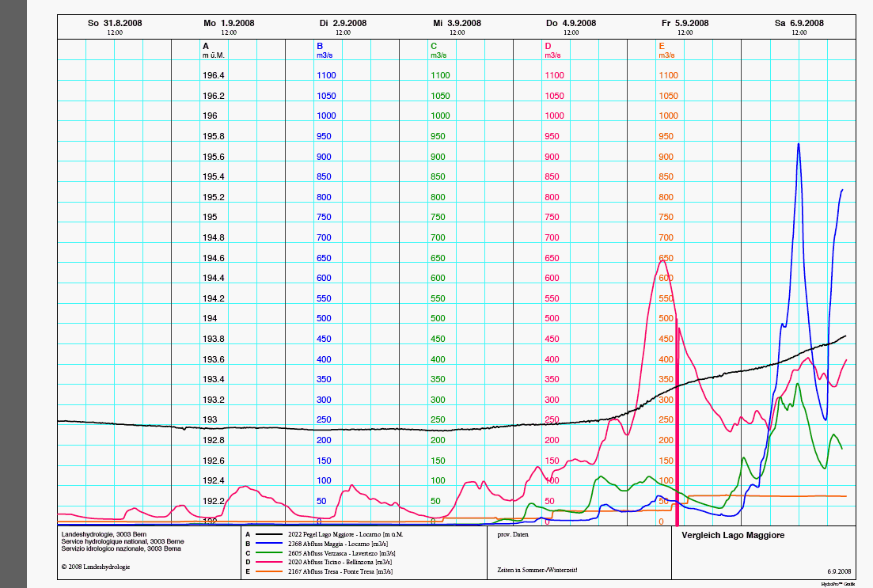The height and width of the screenshot is (588, 873).
Task: Click the orange line sample for legend E
Action: tap(269, 572)
